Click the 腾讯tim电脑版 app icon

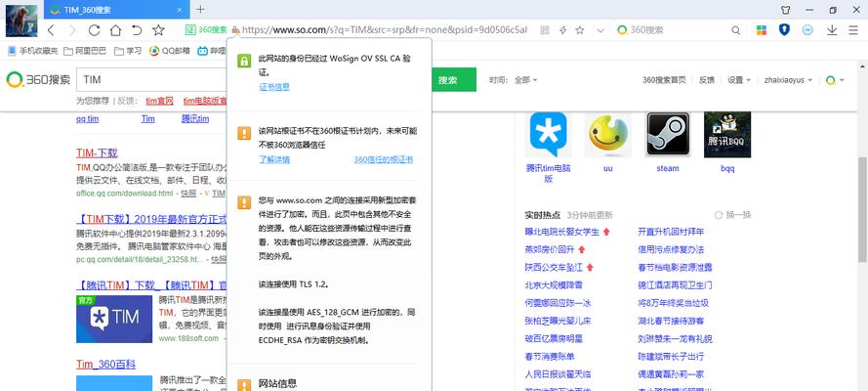click(x=549, y=135)
